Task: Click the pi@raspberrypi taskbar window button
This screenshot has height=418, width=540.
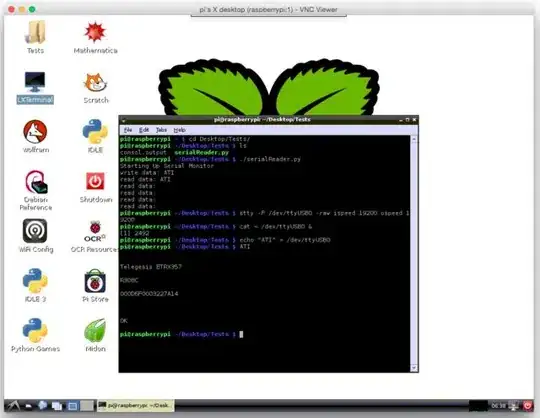Action: (x=135, y=406)
